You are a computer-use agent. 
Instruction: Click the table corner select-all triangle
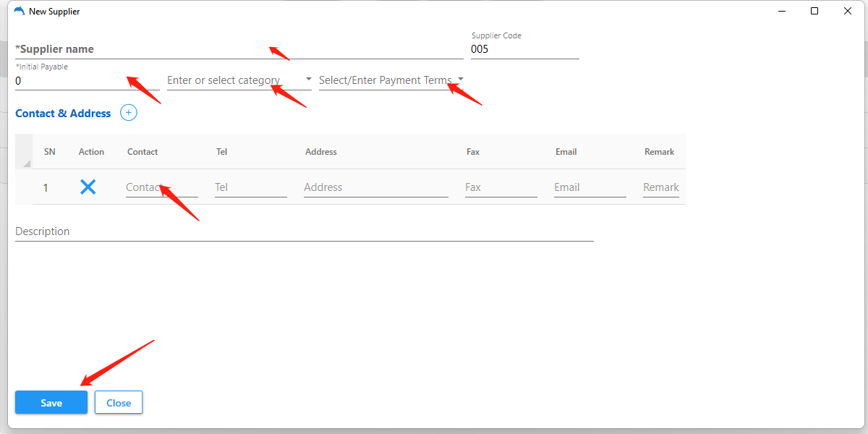pyautogui.click(x=27, y=163)
